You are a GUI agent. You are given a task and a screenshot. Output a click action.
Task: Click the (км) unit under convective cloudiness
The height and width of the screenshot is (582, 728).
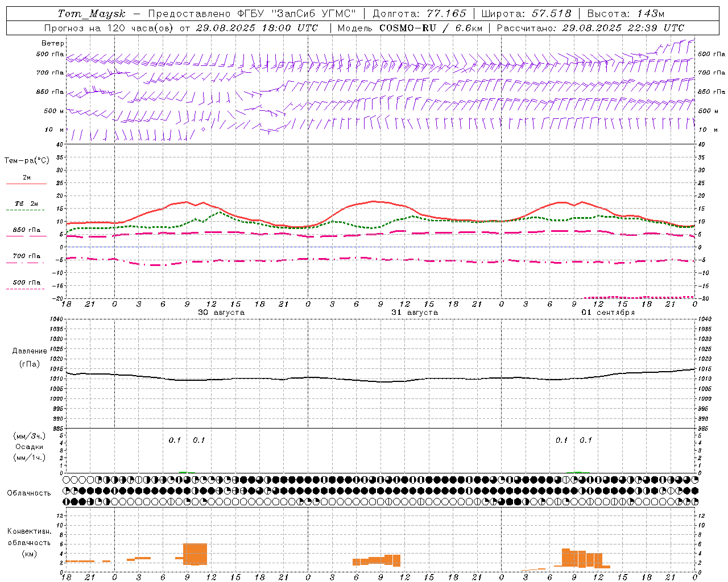[30, 554]
